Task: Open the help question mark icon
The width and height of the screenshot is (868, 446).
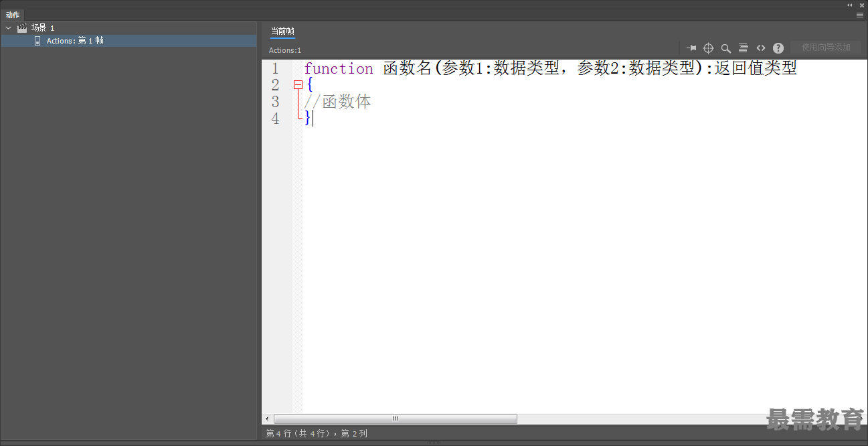Action: 778,48
